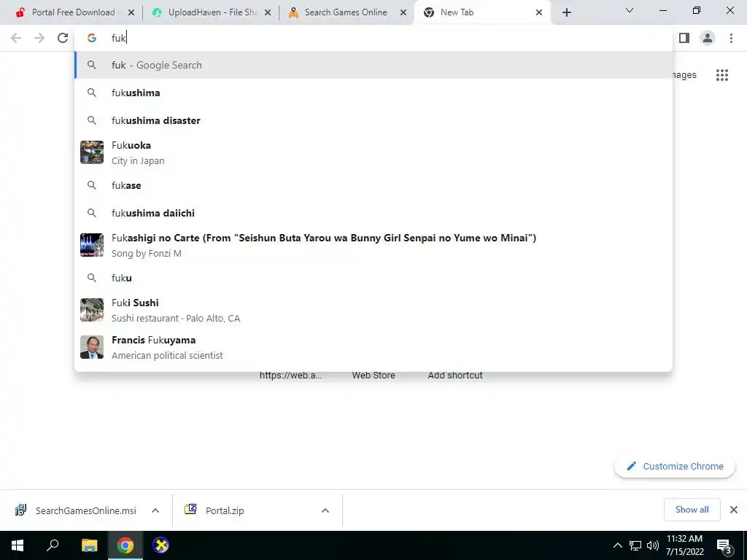This screenshot has height=560, width=747.
Task: Close the New Tab tab
Action: 539,12
